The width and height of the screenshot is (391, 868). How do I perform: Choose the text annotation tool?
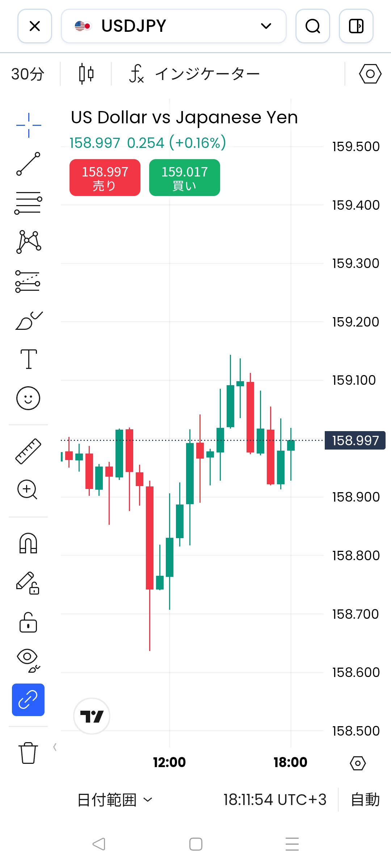pos(29,359)
